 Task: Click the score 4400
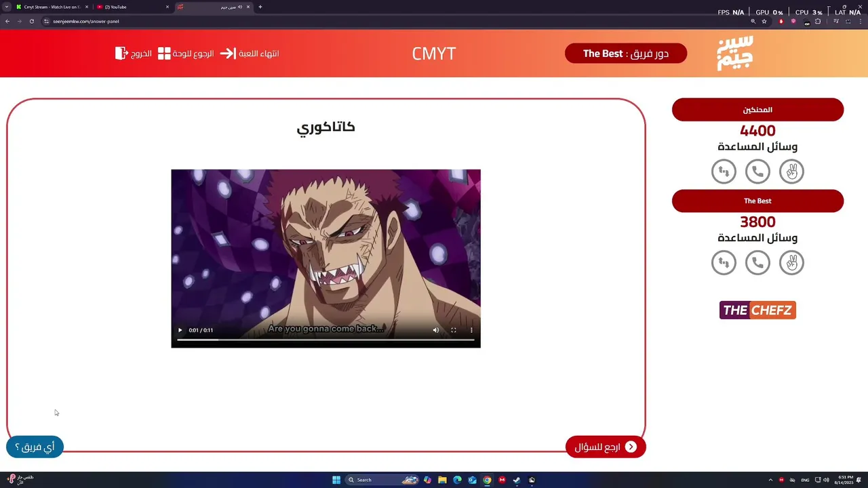[x=757, y=131]
